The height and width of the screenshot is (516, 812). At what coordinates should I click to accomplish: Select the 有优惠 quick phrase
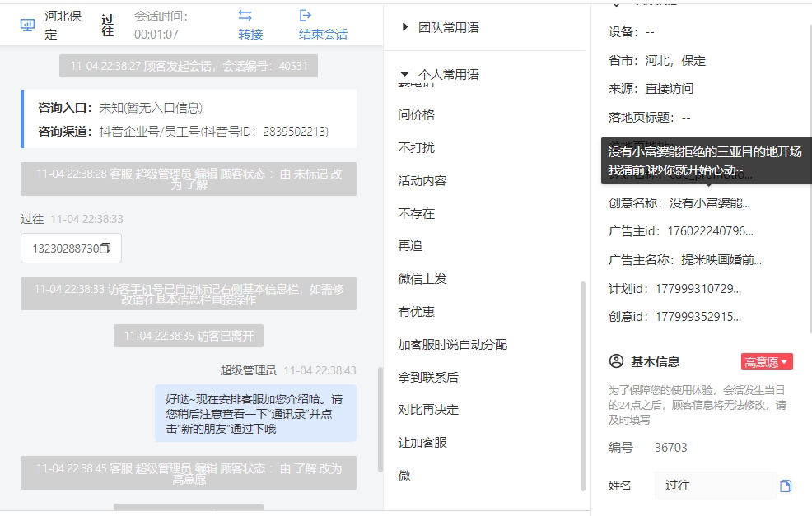(417, 312)
